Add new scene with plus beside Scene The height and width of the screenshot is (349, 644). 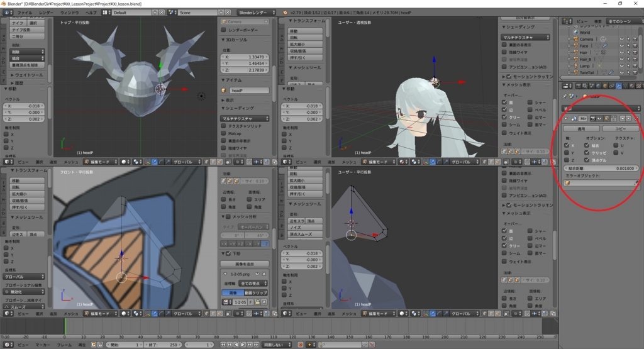click(221, 13)
